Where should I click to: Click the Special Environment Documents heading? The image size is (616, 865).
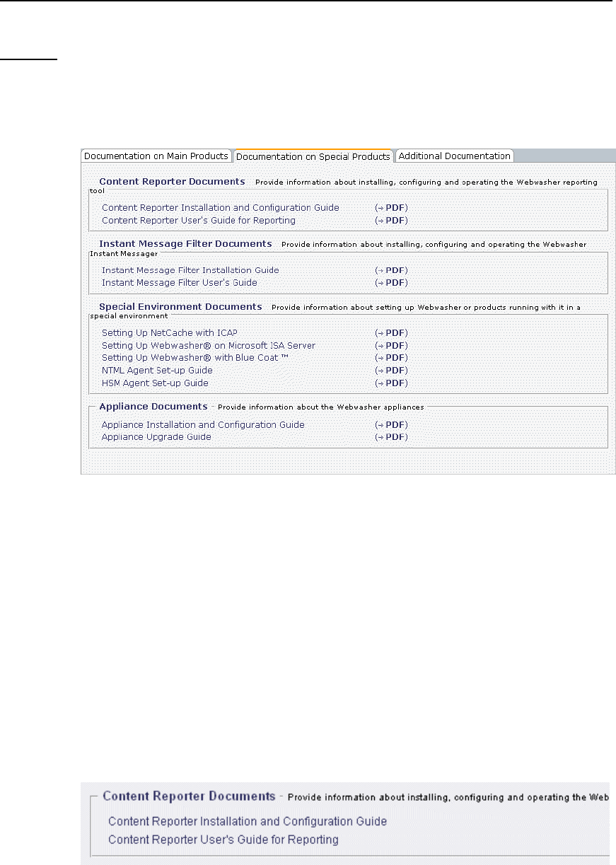coord(180,307)
